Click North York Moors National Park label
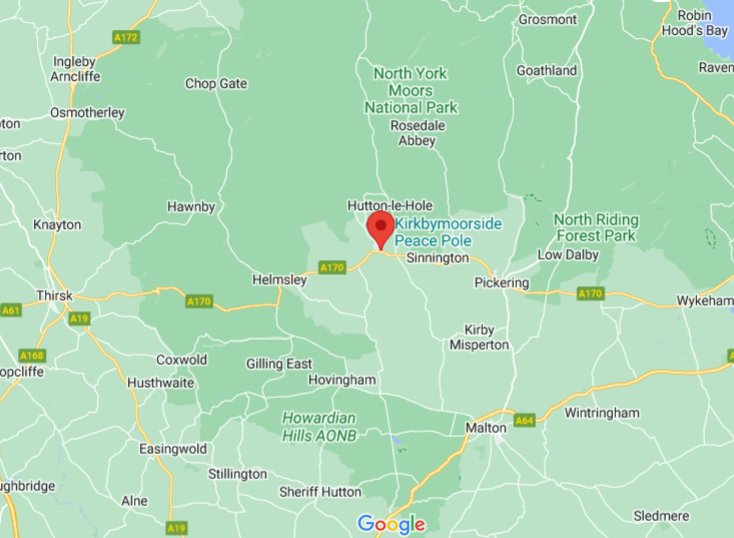 pos(411,90)
